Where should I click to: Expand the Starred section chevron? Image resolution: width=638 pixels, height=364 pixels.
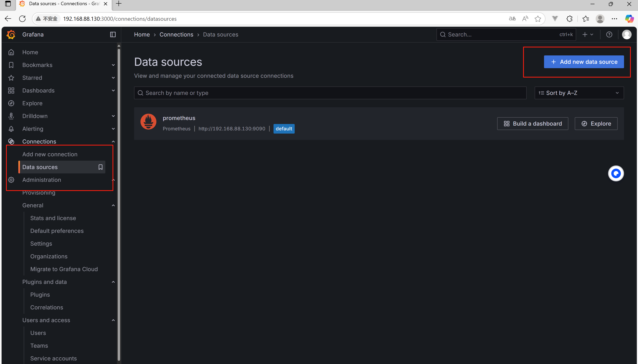(113, 78)
